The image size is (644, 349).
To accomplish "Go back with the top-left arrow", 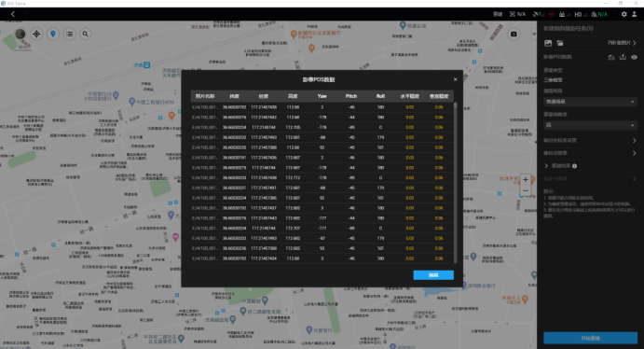I will click(13, 14).
